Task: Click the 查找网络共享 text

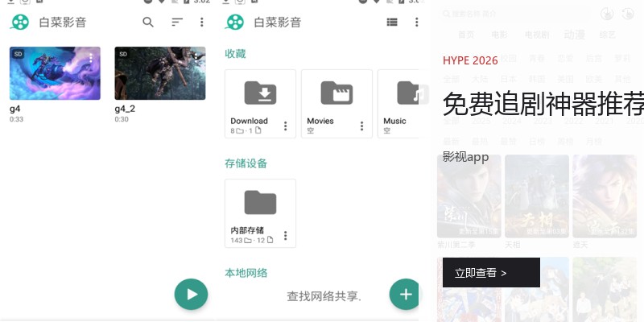Action: 324,296
